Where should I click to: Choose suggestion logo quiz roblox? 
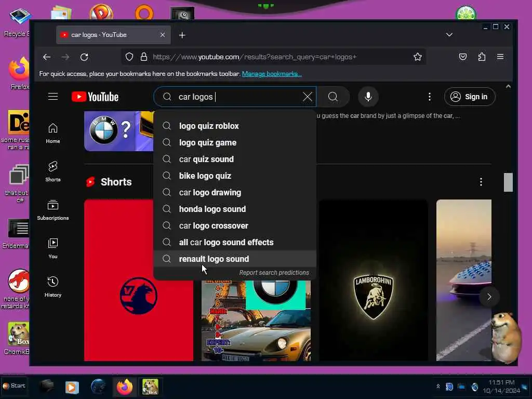click(235, 126)
